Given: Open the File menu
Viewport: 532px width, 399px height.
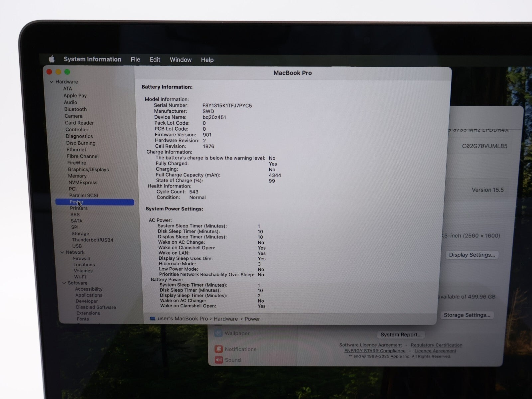Looking at the screenshot, I should coord(135,60).
